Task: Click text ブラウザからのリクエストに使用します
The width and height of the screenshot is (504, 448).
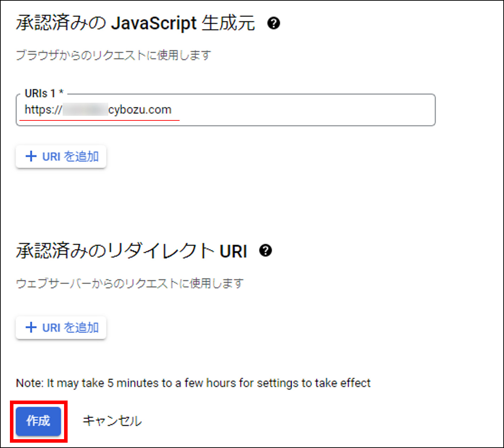Action: tap(114, 55)
